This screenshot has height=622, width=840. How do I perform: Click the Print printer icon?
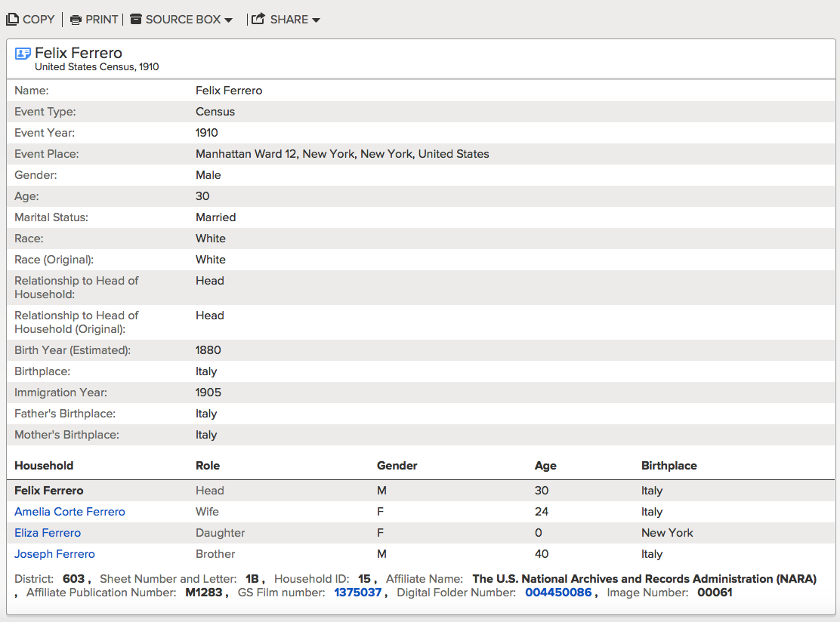point(76,20)
